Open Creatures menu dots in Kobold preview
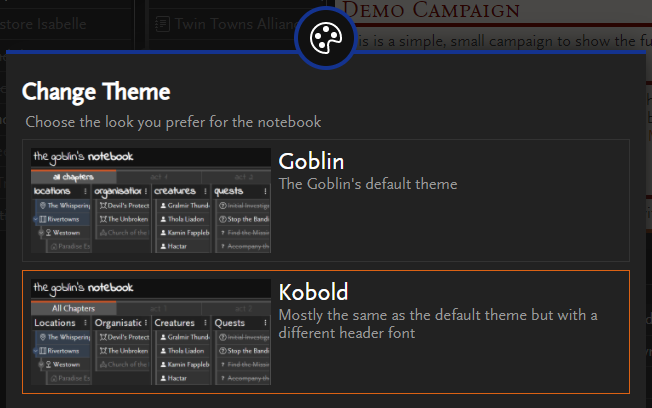652x408 pixels. pos(205,323)
